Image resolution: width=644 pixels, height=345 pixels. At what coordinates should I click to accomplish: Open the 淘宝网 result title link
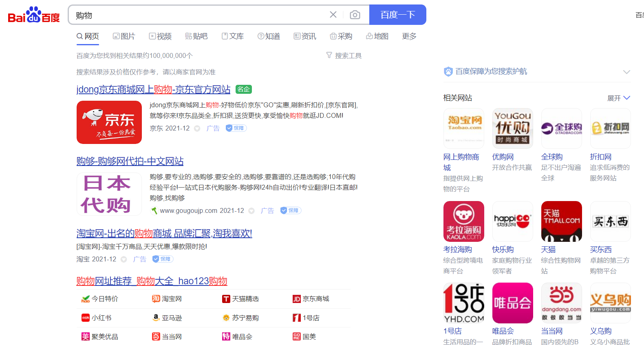click(164, 233)
